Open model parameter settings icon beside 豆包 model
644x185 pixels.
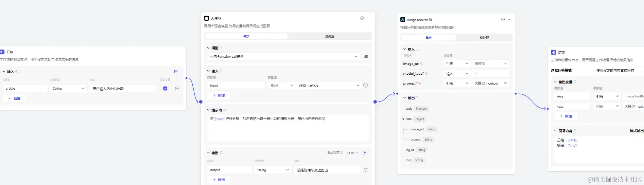(366, 56)
